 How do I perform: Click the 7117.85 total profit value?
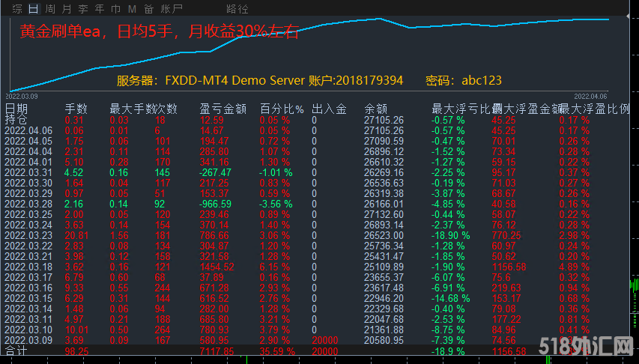(x=216, y=351)
